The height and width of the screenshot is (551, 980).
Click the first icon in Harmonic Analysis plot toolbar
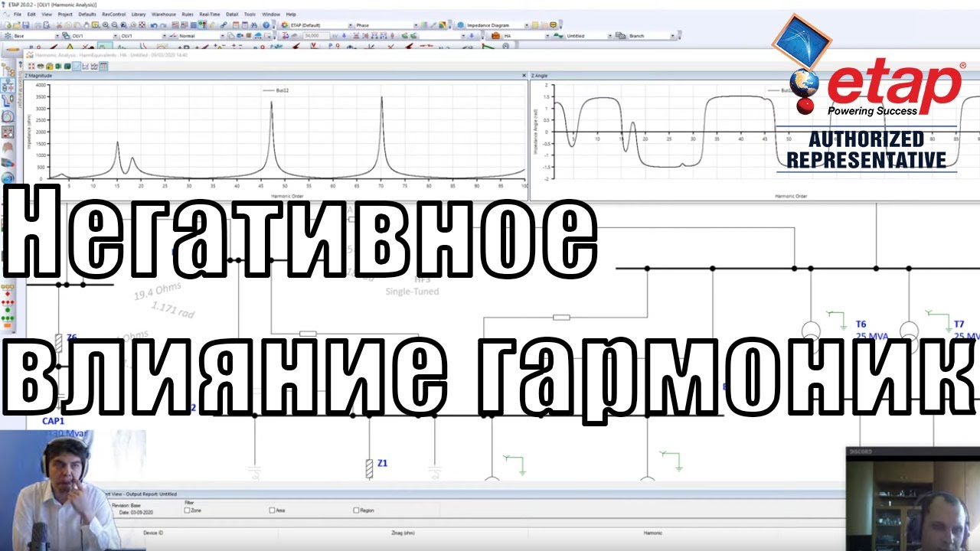click(x=31, y=66)
